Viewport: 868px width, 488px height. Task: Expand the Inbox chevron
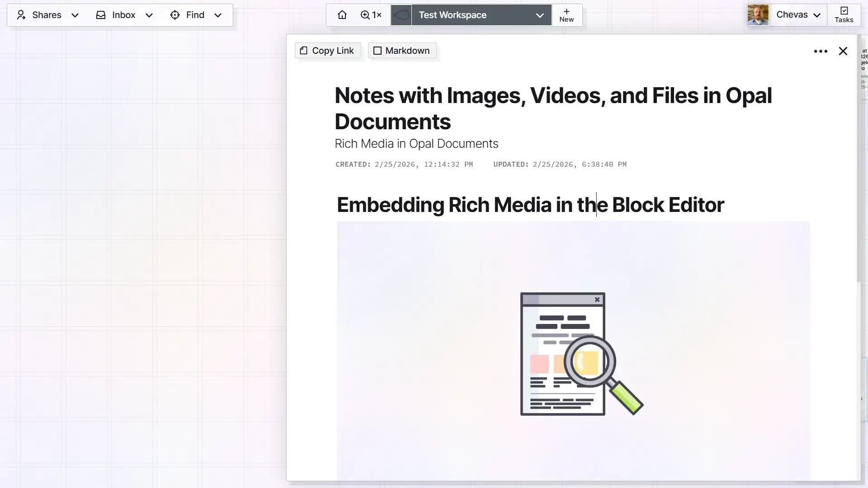149,15
